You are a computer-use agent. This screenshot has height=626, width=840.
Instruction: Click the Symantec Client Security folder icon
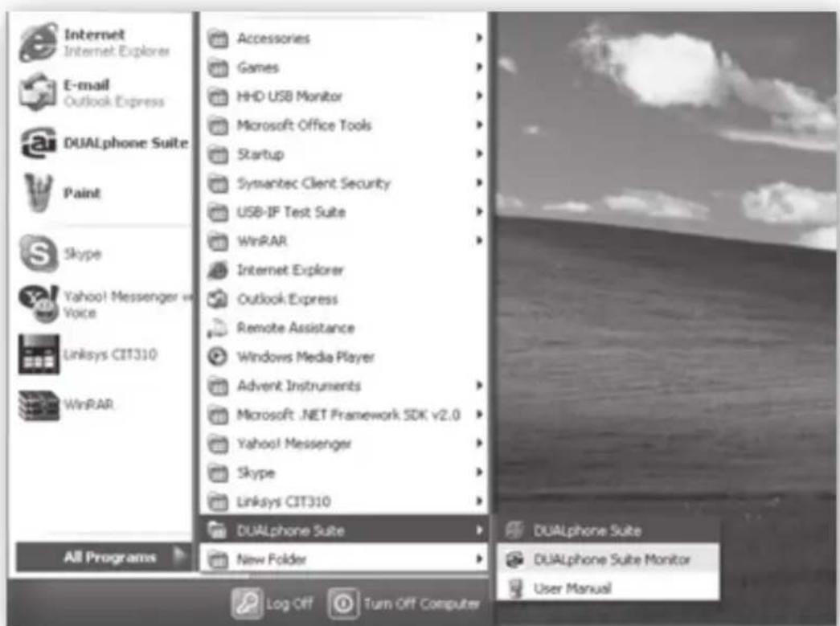pyautogui.click(x=218, y=183)
